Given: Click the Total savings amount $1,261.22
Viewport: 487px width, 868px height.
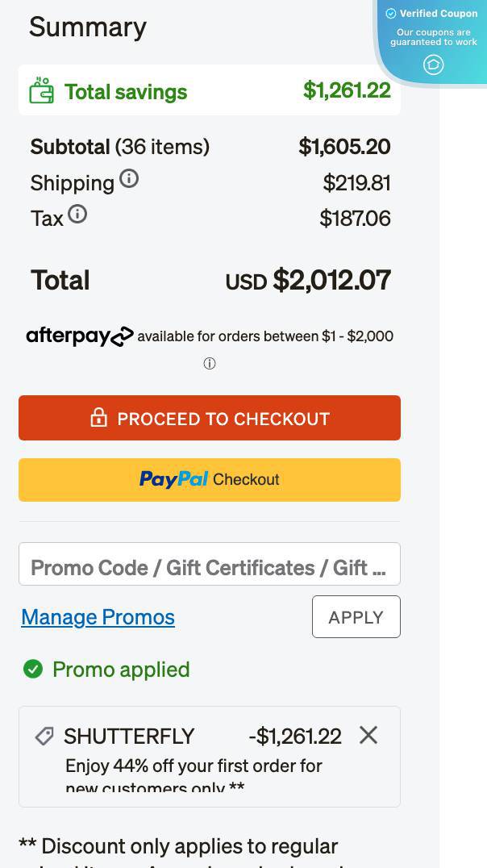Looking at the screenshot, I should (347, 90).
